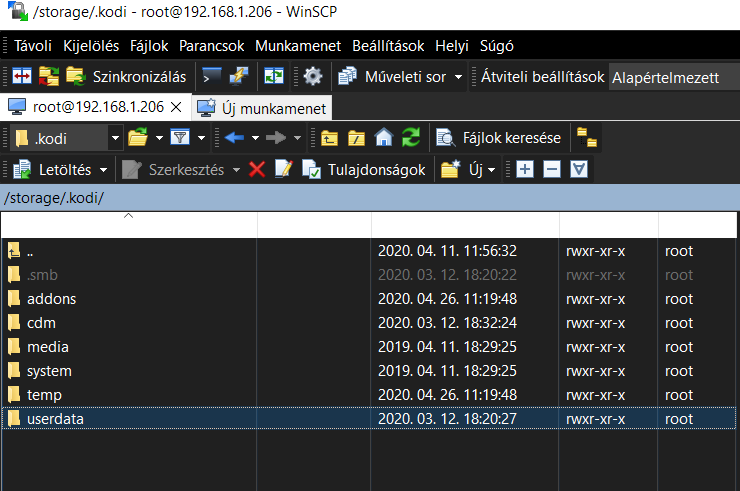Viewport: 740px width, 491px height.
Task: Go to parent directory icon
Action: point(329,138)
